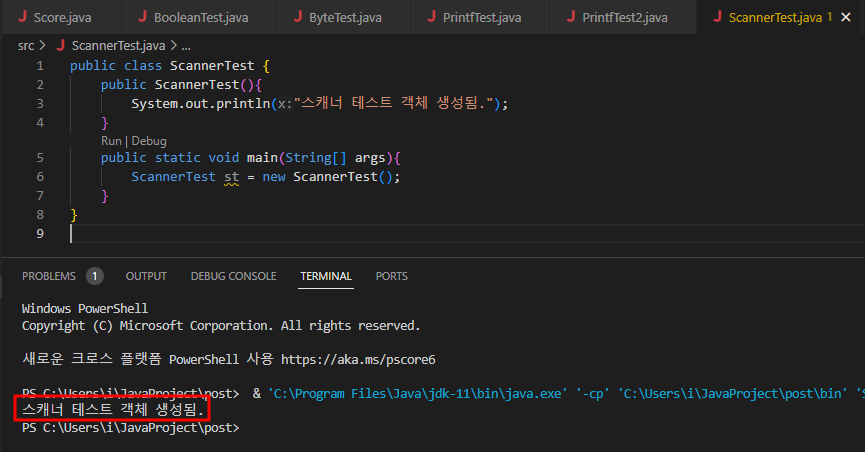865x452 pixels.
Task: Click line number 5 in the gutter
Action: click(40, 158)
